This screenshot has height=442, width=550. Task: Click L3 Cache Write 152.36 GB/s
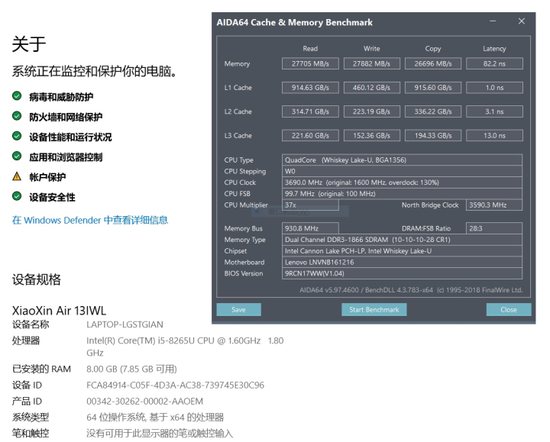click(372, 135)
